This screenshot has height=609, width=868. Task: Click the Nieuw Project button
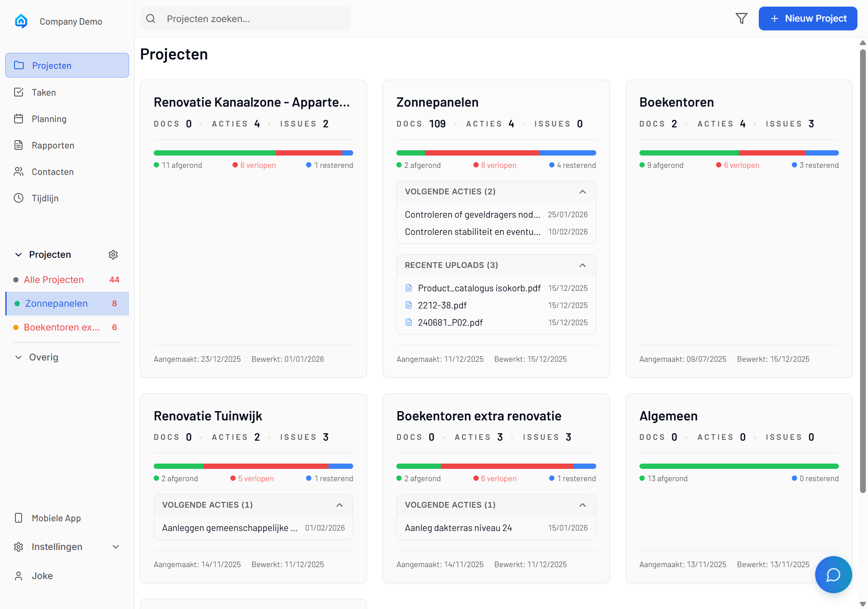pyautogui.click(x=807, y=19)
